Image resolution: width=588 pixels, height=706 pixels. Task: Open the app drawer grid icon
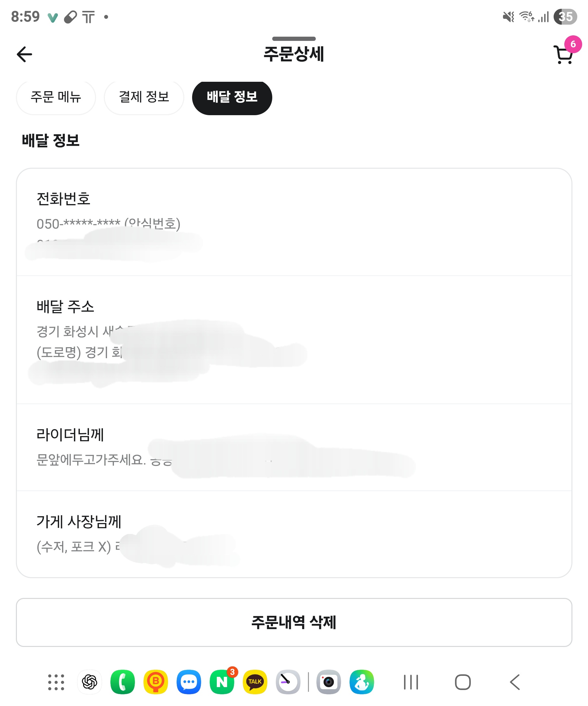[56, 682]
